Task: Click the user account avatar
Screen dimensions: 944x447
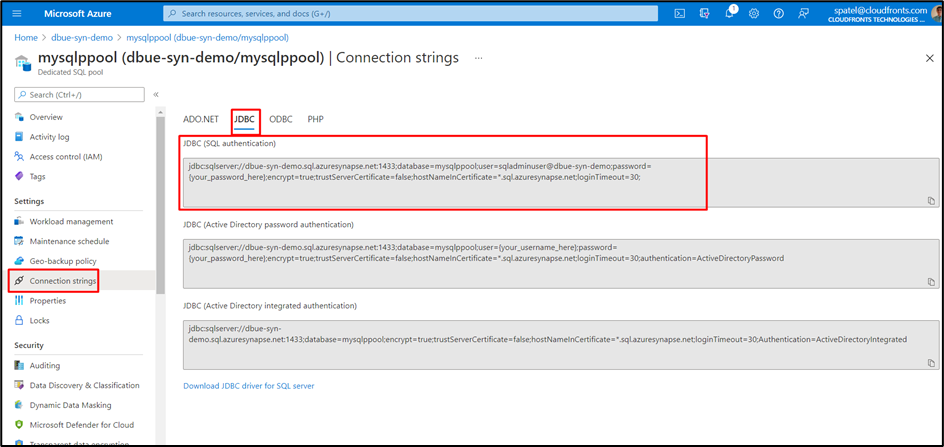Action: click(939, 12)
